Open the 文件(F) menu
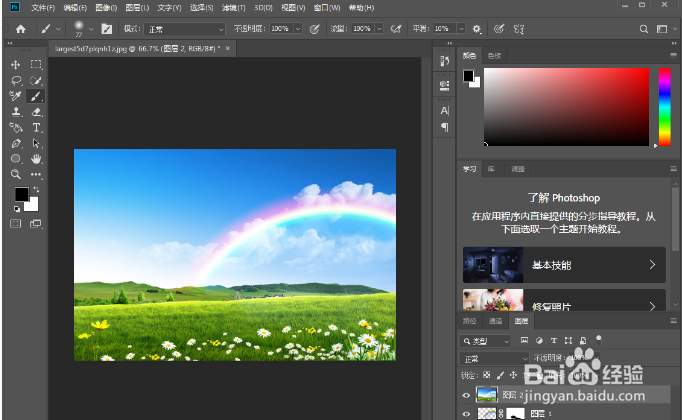The width and height of the screenshot is (682, 420). click(43, 8)
